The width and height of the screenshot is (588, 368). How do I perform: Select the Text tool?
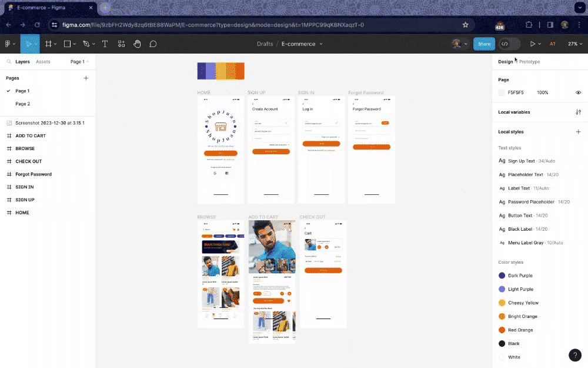[105, 44]
